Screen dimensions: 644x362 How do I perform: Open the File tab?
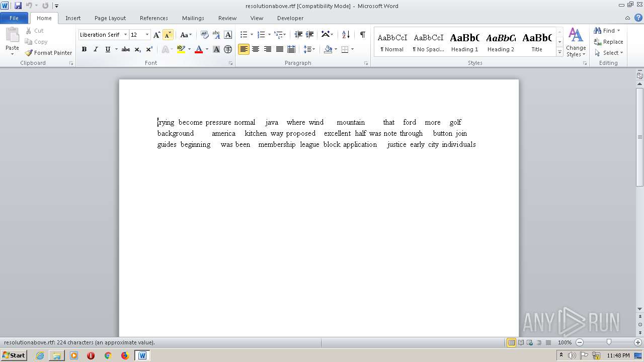[14, 18]
